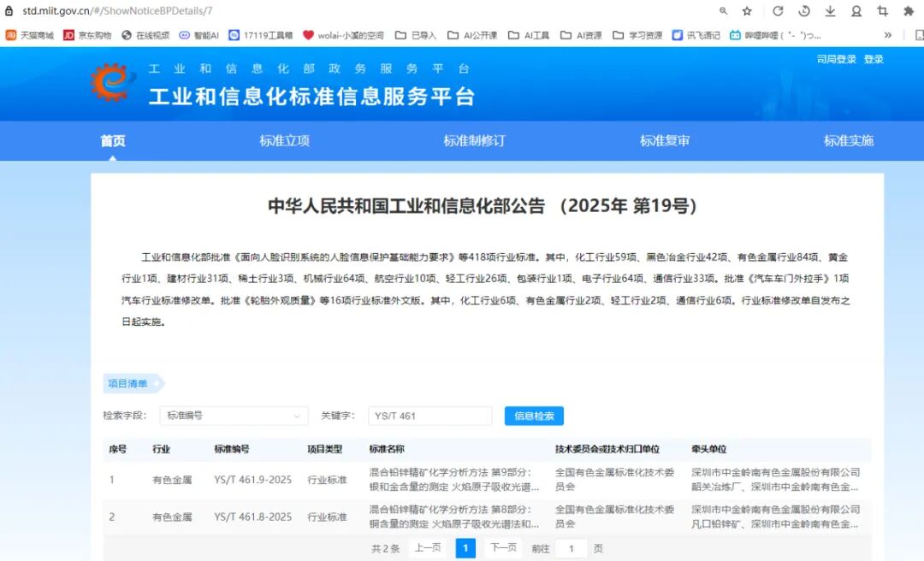Screen dimensions: 924x561
Task: Select page 1 in pagination
Action: point(465,548)
